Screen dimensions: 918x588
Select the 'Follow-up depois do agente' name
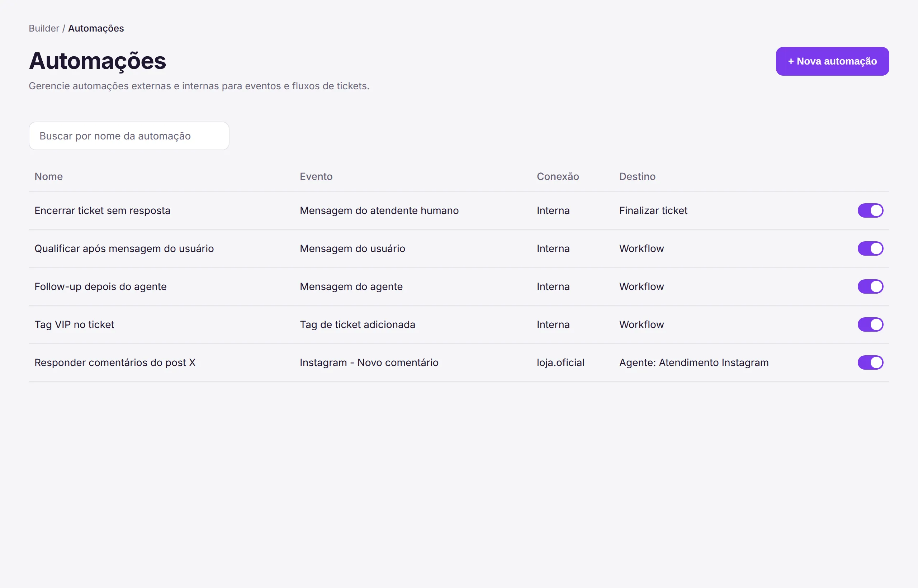(x=100, y=286)
